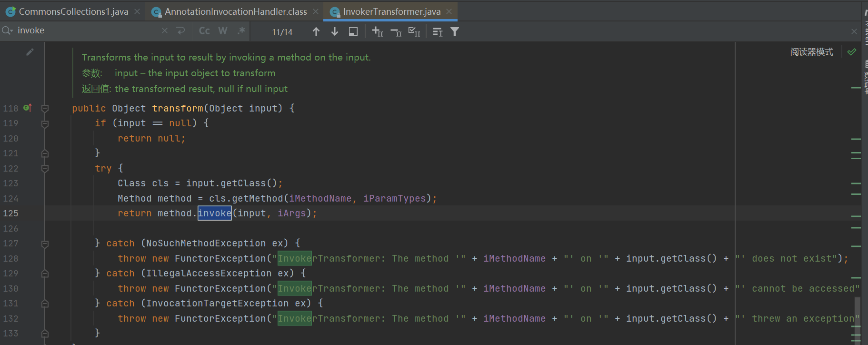Click line number 125 in gutter
The height and width of the screenshot is (345, 868).
(x=10, y=213)
